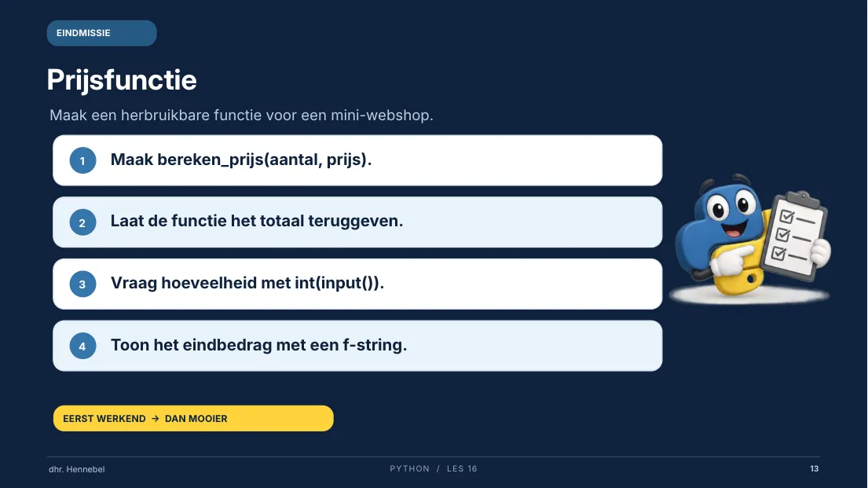Viewport: 868px width, 488px height.
Task: Click the numbered circle 4 badge
Action: pos(82,346)
